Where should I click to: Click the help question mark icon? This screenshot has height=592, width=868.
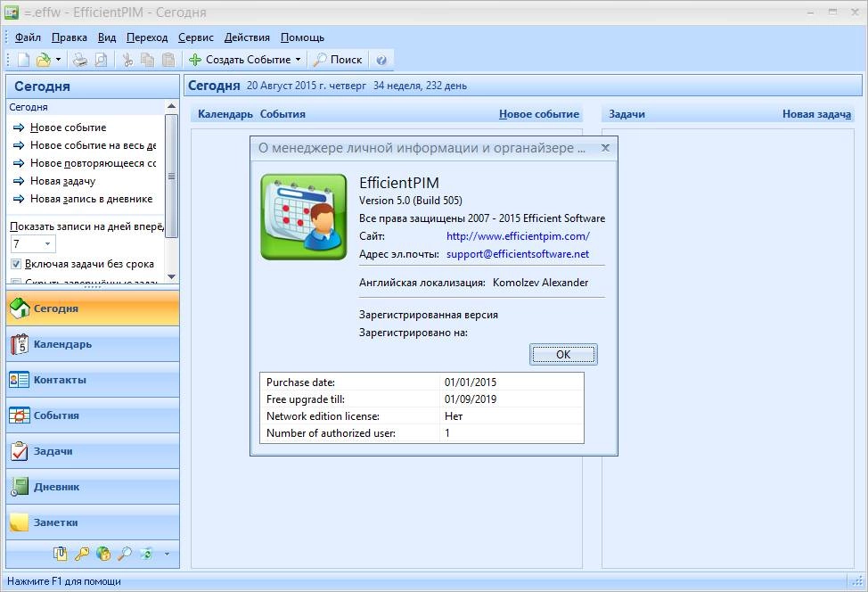381,60
